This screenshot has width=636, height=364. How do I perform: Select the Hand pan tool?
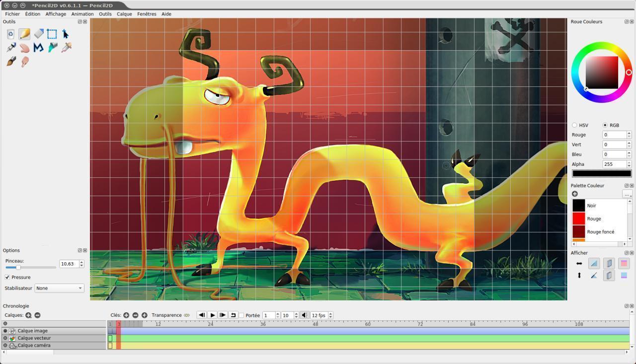(24, 48)
